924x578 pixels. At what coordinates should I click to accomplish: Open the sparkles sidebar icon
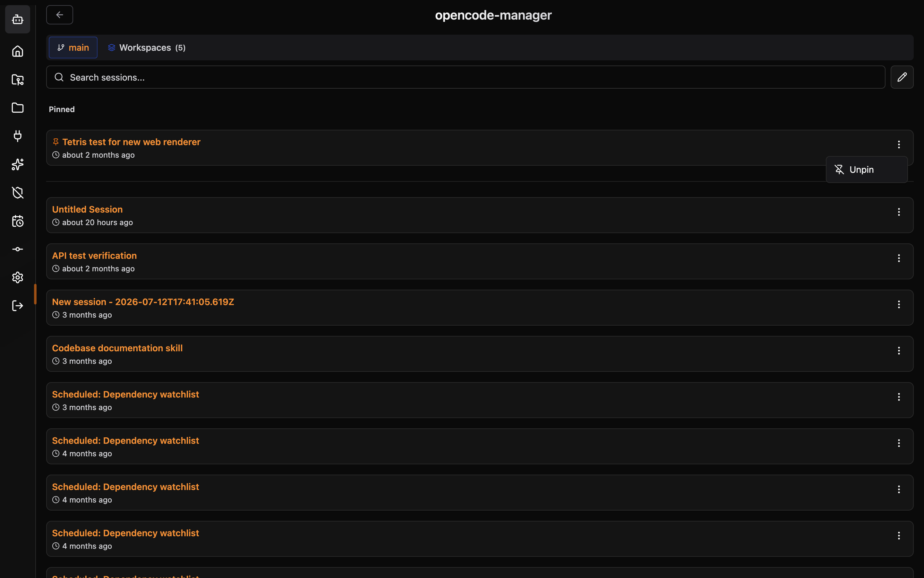click(x=18, y=164)
